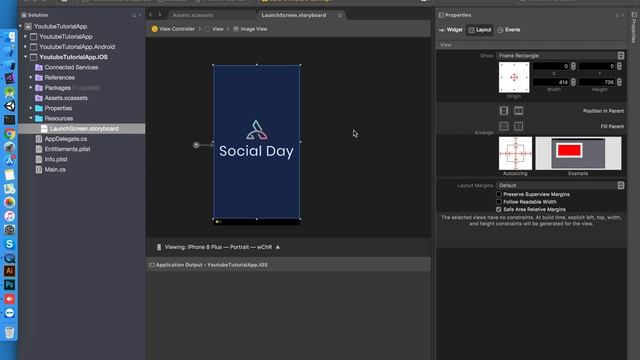Screen dimensions: 640x360
Task: Enable Follow Readable Width checkbox
Action: click(x=498, y=202)
